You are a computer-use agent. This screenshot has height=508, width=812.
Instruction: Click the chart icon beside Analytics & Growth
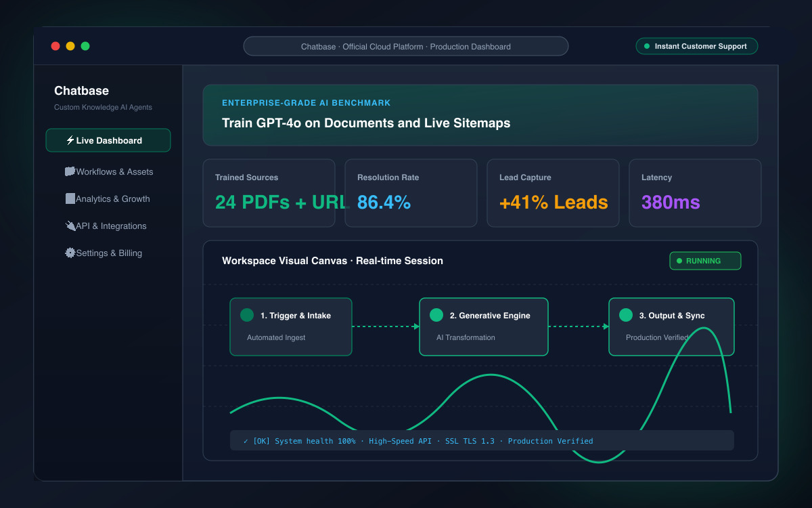coord(70,198)
